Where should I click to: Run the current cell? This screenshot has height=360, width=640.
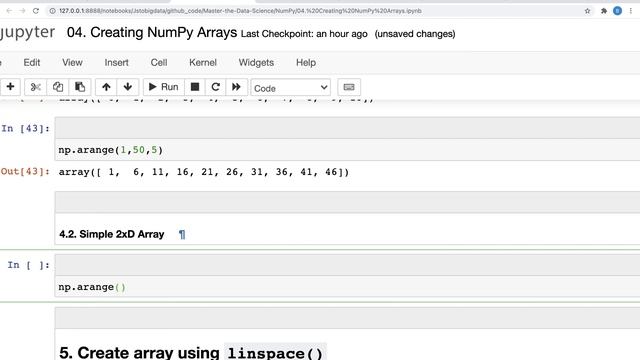164,87
